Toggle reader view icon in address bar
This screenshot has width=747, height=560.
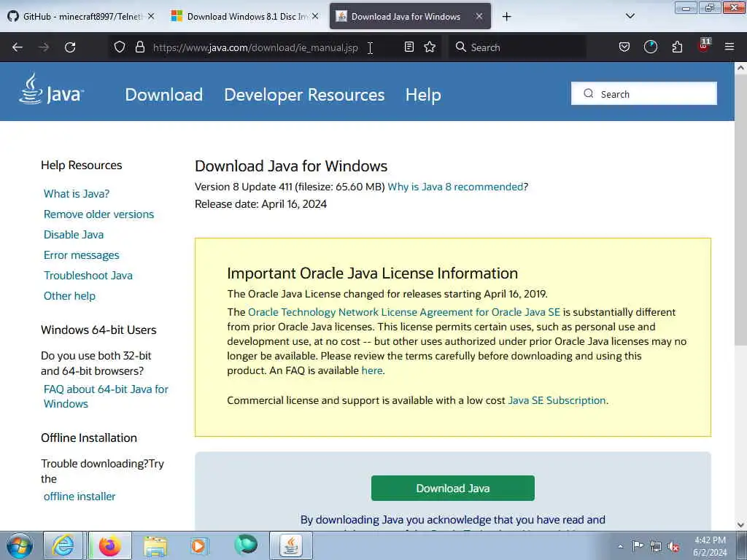click(x=409, y=47)
